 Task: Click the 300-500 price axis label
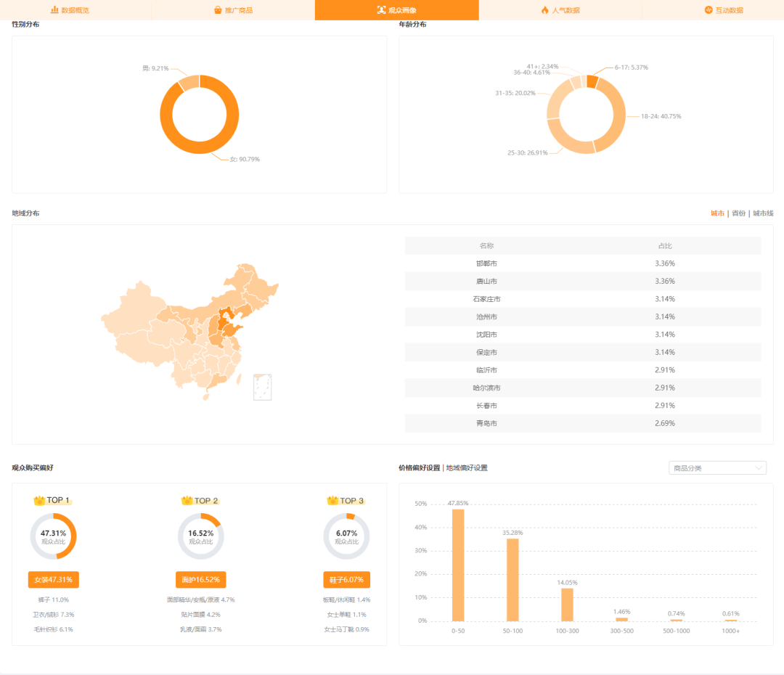point(621,631)
